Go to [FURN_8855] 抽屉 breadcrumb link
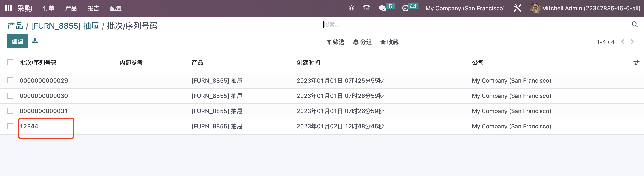 [65, 26]
